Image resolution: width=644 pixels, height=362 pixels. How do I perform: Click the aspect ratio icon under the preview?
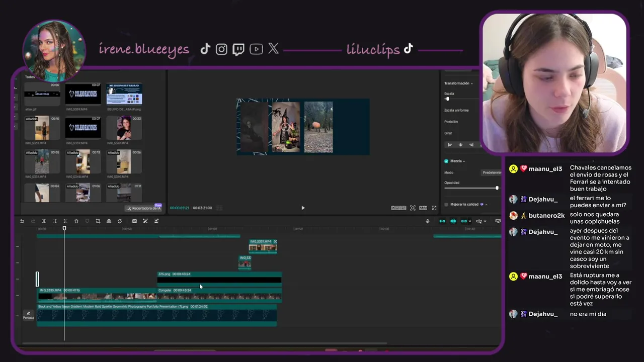[423, 208]
